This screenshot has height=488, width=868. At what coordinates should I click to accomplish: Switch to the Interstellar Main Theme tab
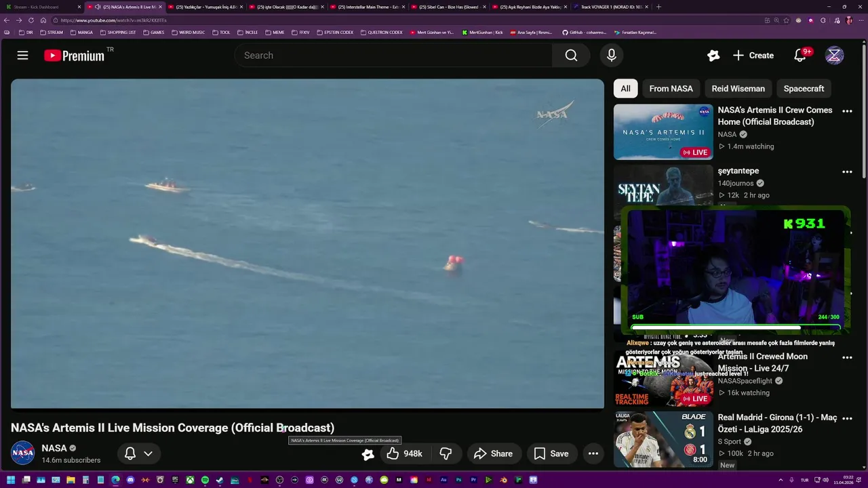[368, 7]
